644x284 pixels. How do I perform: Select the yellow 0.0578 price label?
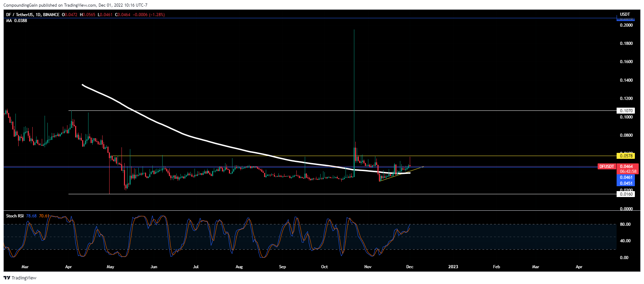coord(626,156)
